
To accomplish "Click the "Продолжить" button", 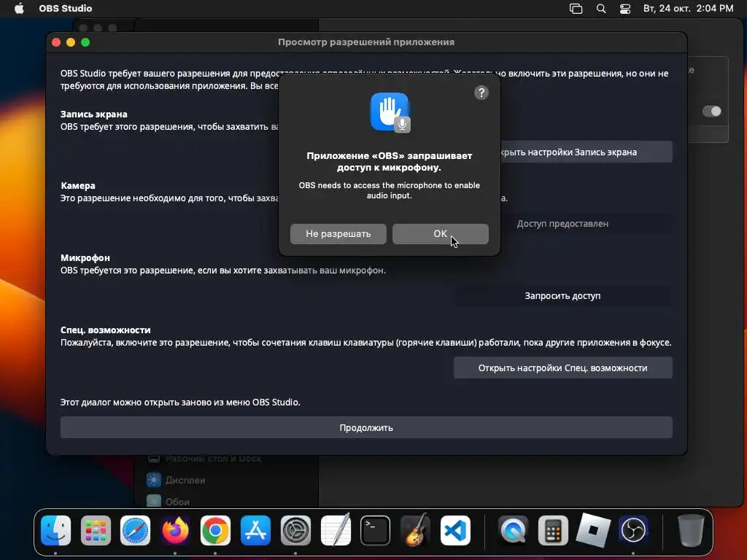I will [x=366, y=427].
